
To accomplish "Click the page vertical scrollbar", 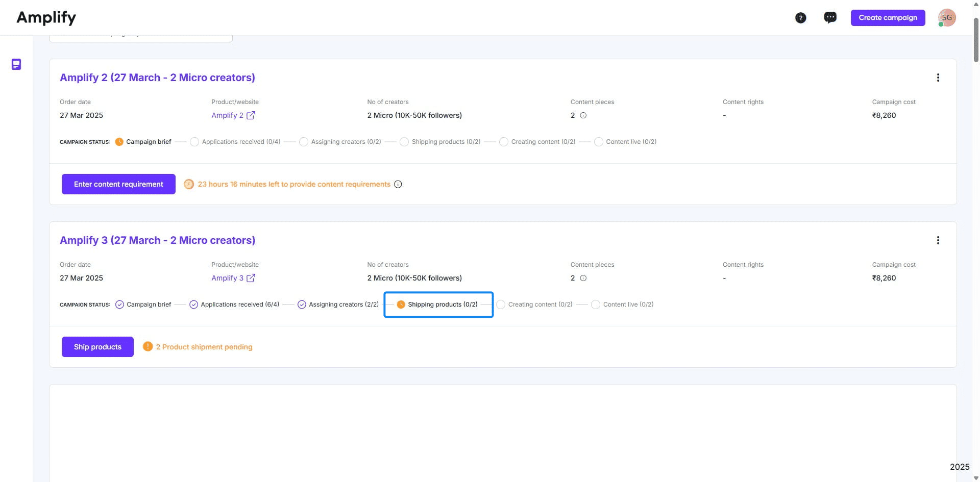I will (x=976, y=41).
